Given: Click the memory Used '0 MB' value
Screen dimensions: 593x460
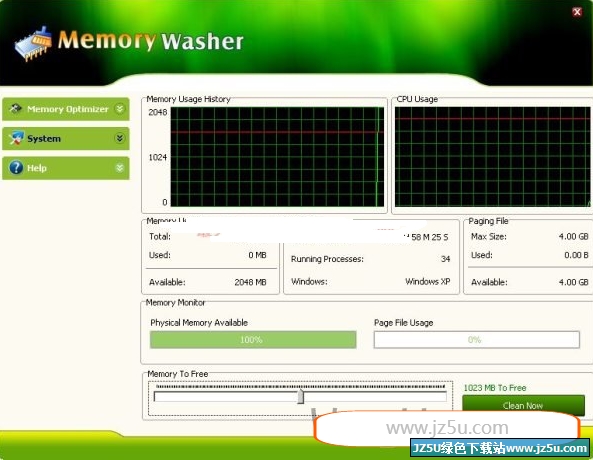Looking at the screenshot, I should 258,255.
